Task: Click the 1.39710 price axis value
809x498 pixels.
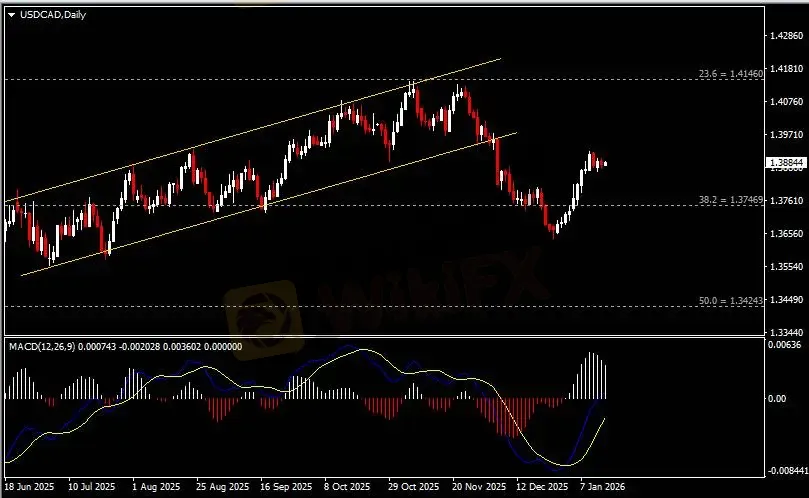Action: point(786,135)
